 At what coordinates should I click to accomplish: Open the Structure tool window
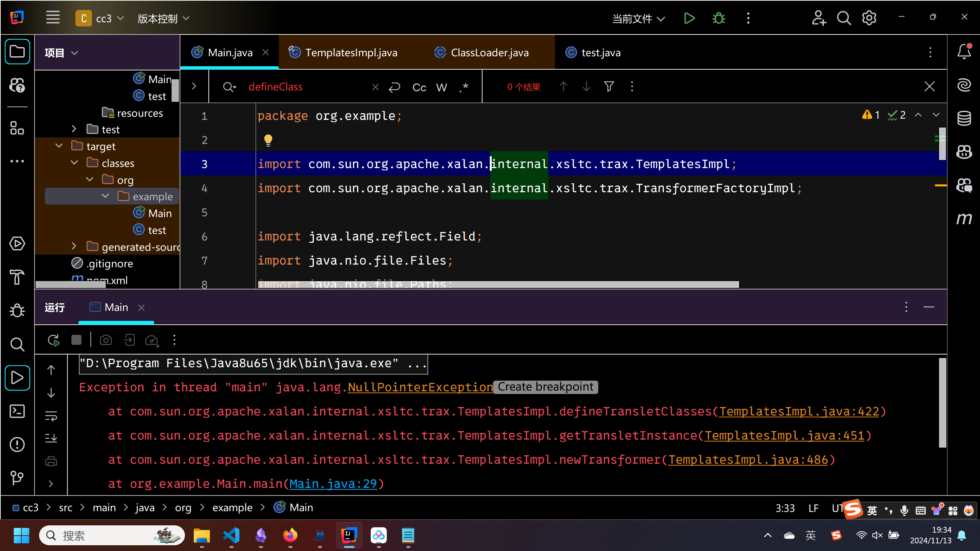click(17, 128)
